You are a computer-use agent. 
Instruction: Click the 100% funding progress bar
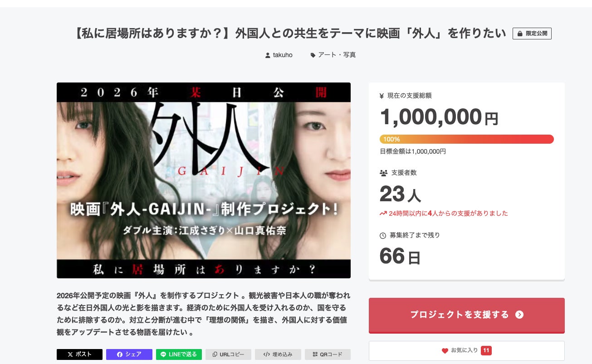[x=467, y=139]
